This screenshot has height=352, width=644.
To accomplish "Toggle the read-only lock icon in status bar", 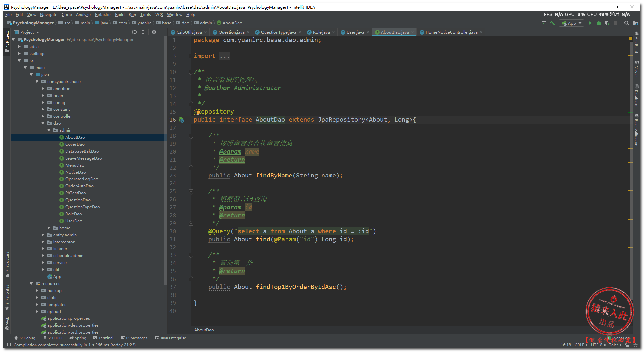I will [627, 345].
